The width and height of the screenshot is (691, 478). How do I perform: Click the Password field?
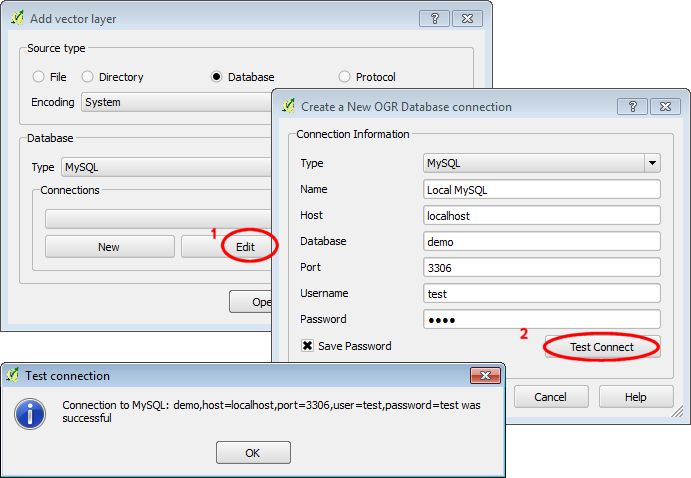542,319
